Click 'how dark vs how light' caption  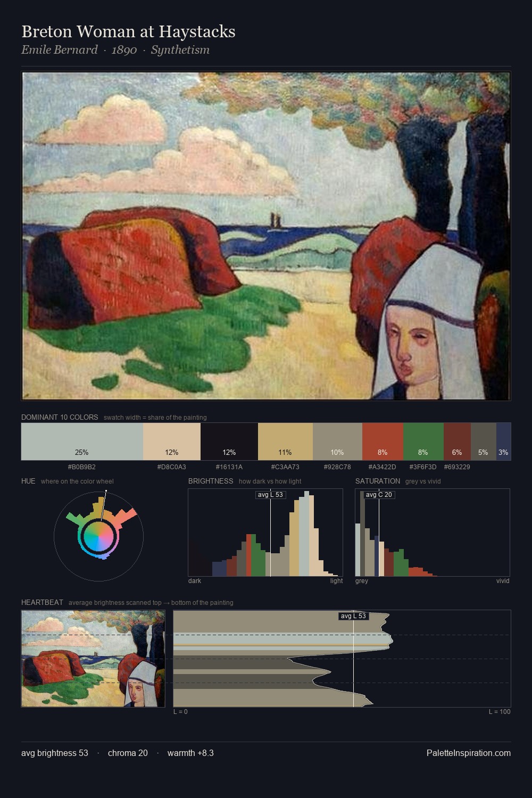[x=270, y=481]
